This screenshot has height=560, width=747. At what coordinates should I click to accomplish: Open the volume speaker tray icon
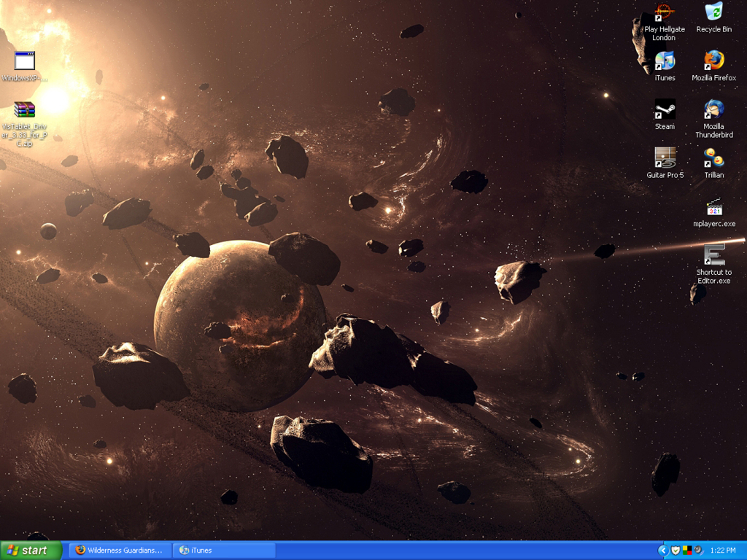[698, 551]
